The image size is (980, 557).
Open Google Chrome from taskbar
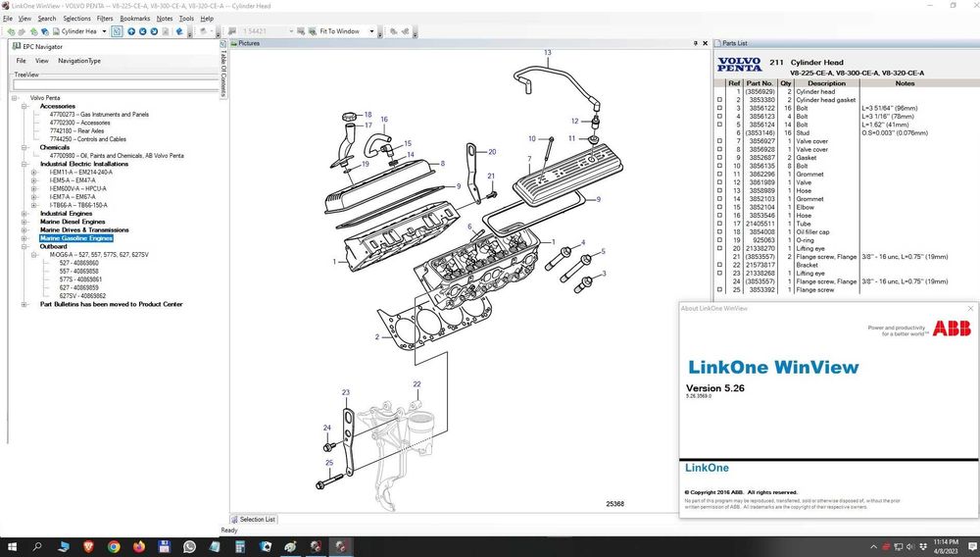click(x=114, y=546)
